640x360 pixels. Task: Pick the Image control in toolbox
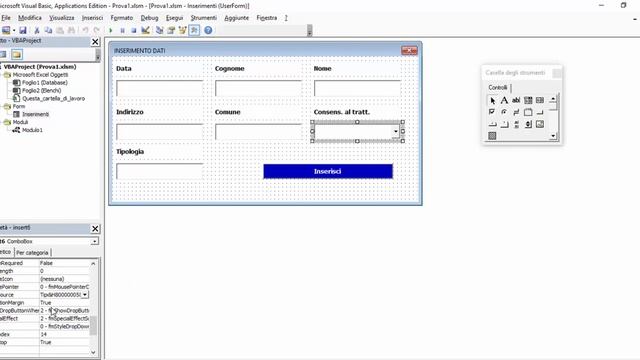[540, 124]
